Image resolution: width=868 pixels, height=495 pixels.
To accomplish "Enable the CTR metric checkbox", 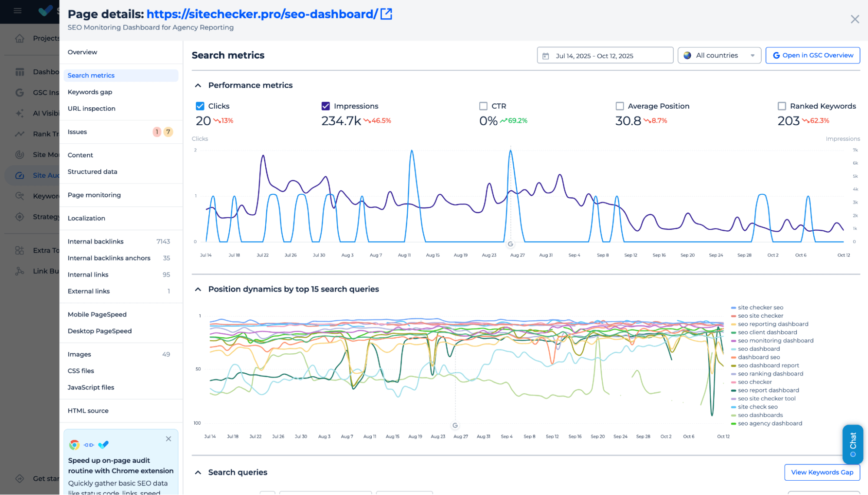I will point(483,106).
